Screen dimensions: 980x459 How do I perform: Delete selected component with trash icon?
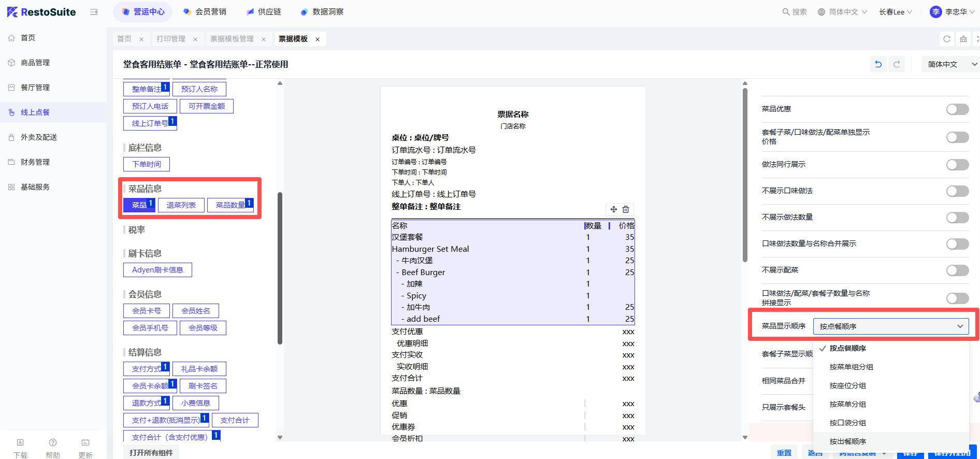pyautogui.click(x=626, y=209)
